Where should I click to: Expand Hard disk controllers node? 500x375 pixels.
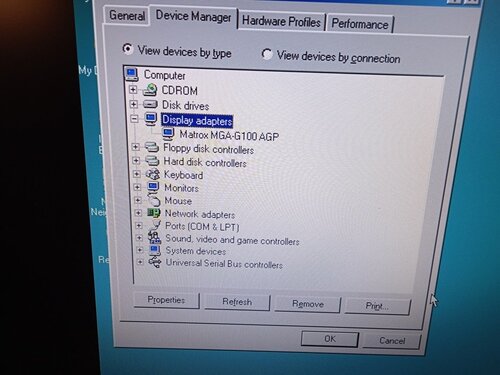click(136, 161)
